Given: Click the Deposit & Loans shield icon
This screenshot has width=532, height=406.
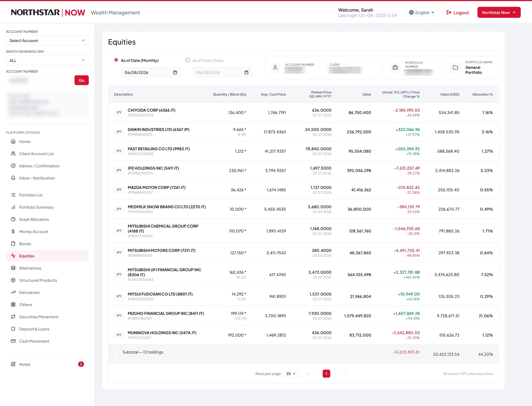Looking at the screenshot, I should click(x=13, y=329).
